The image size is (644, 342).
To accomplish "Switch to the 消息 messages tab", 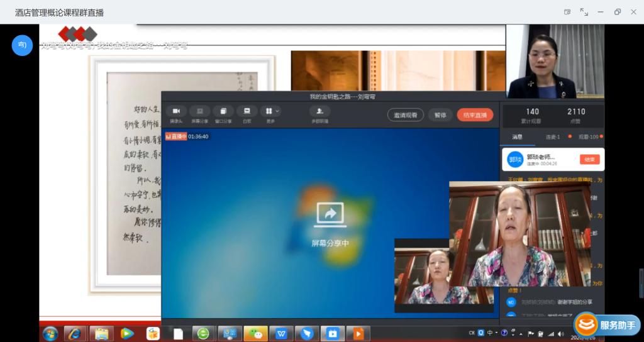I will tap(517, 136).
